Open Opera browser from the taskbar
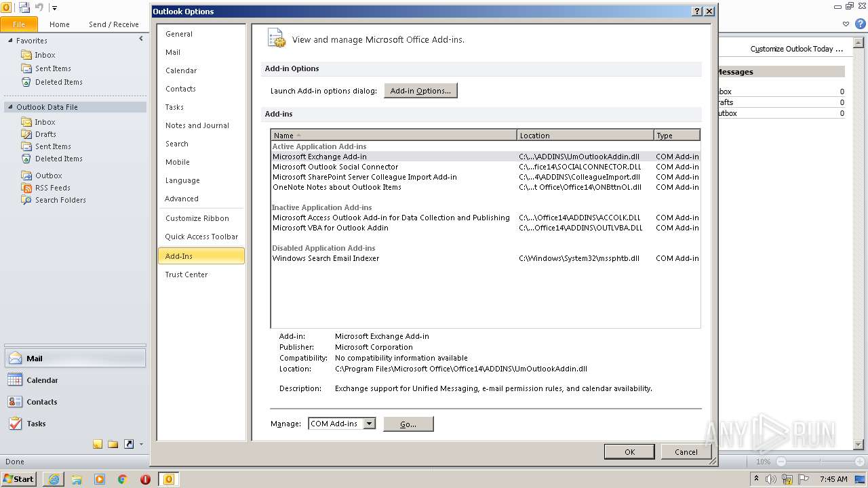This screenshot has height=488, width=868. [145, 479]
